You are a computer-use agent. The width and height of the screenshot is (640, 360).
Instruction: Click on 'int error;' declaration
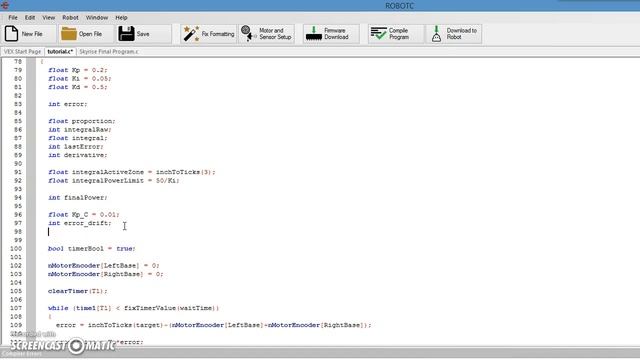point(68,104)
